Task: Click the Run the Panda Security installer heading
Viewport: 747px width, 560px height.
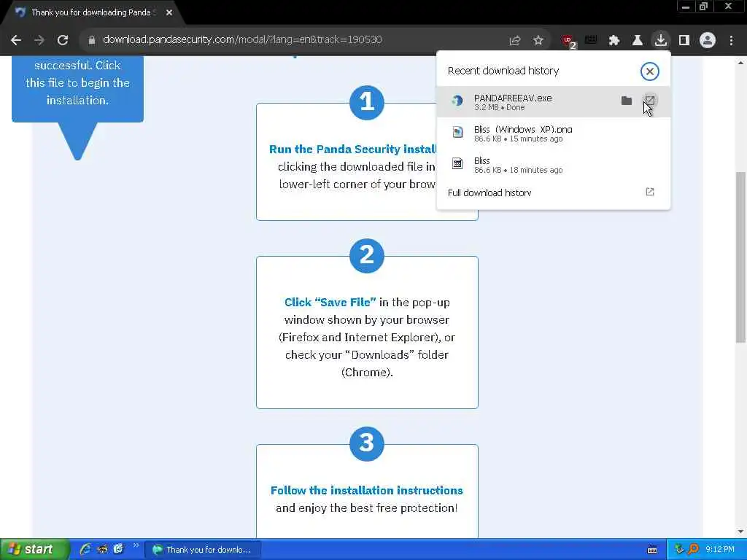Action: click(352, 149)
